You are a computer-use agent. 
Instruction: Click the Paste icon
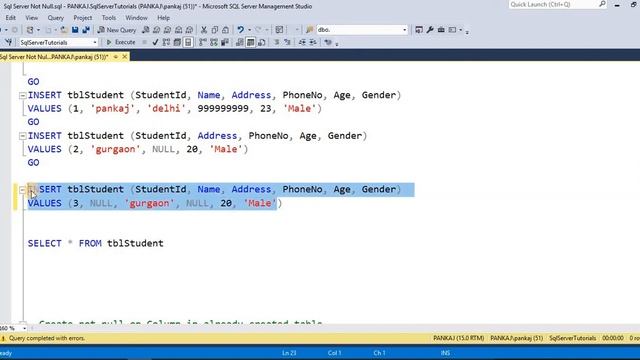(x=225, y=30)
